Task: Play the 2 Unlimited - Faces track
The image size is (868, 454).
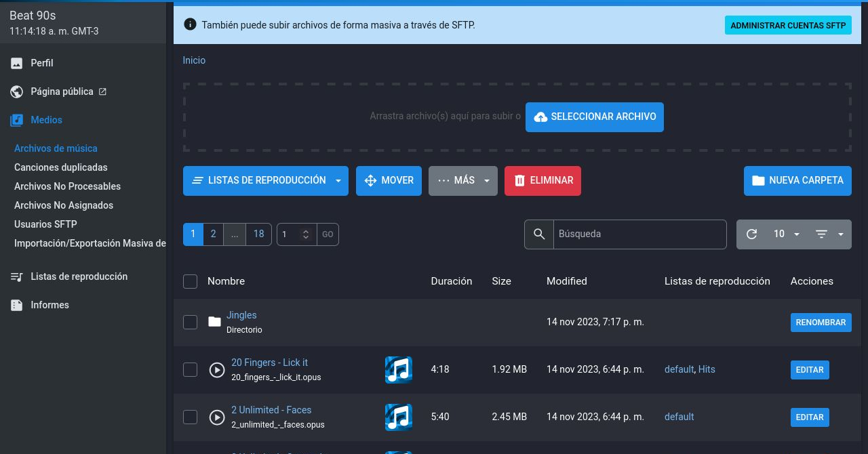Action: pyautogui.click(x=217, y=417)
